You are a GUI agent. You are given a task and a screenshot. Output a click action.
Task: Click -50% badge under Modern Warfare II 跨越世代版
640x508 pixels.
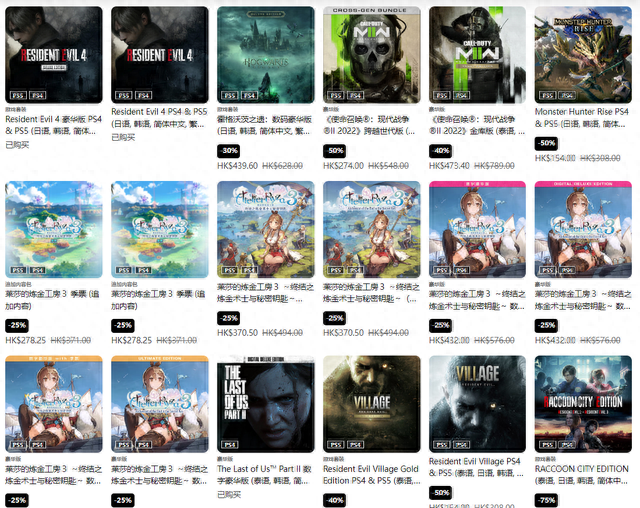(x=334, y=151)
